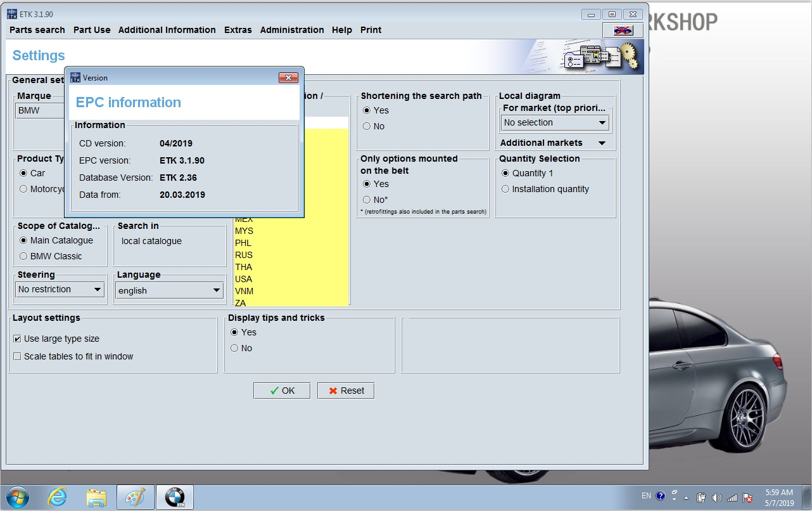Image resolution: width=812 pixels, height=511 pixels.
Task: Open the Administration menu
Action: coord(291,30)
